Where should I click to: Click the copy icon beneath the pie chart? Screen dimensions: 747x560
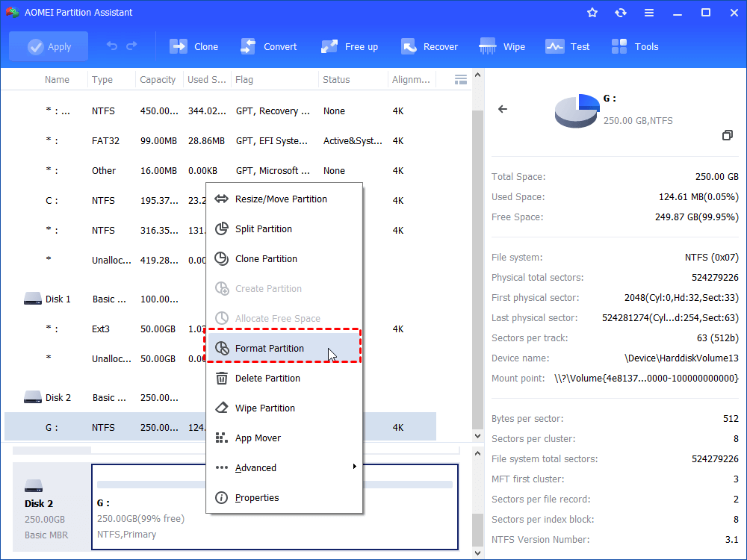point(728,135)
